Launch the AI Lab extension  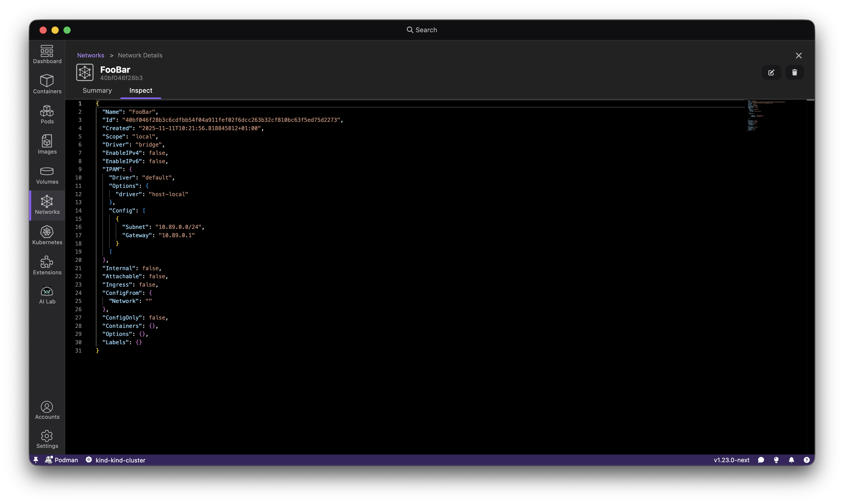pos(47,295)
